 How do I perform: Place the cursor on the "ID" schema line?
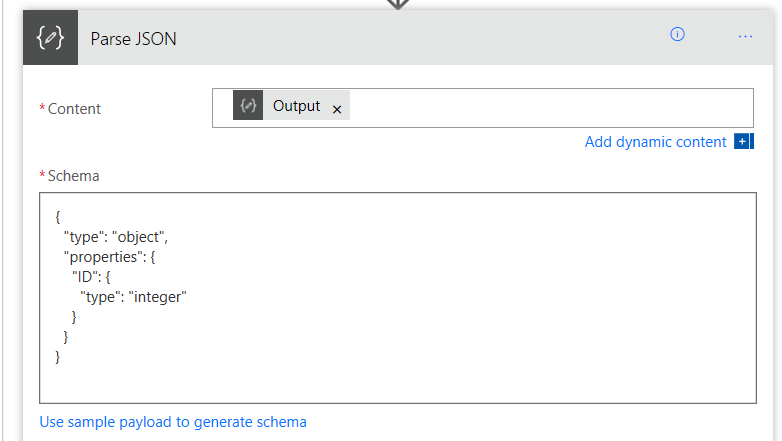pyautogui.click(x=91, y=277)
